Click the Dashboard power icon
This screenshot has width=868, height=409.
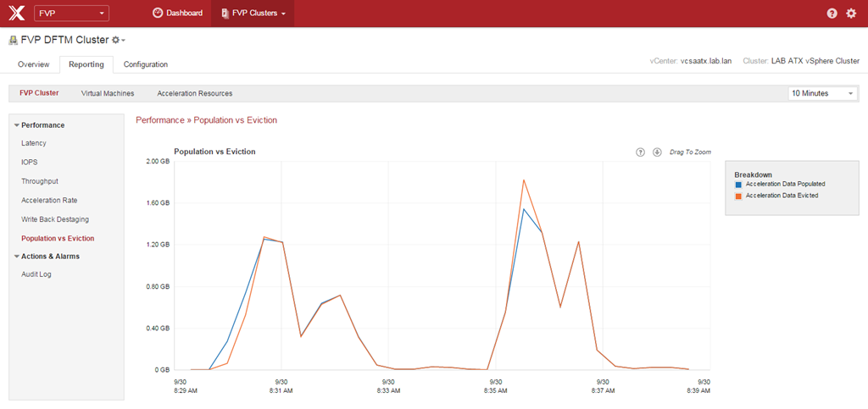pyautogui.click(x=158, y=14)
